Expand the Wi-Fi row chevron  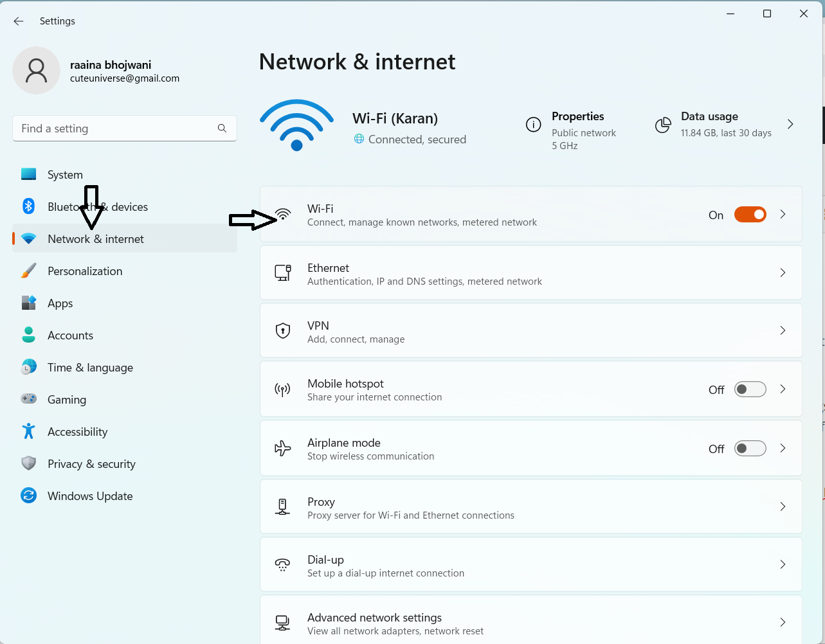783,215
